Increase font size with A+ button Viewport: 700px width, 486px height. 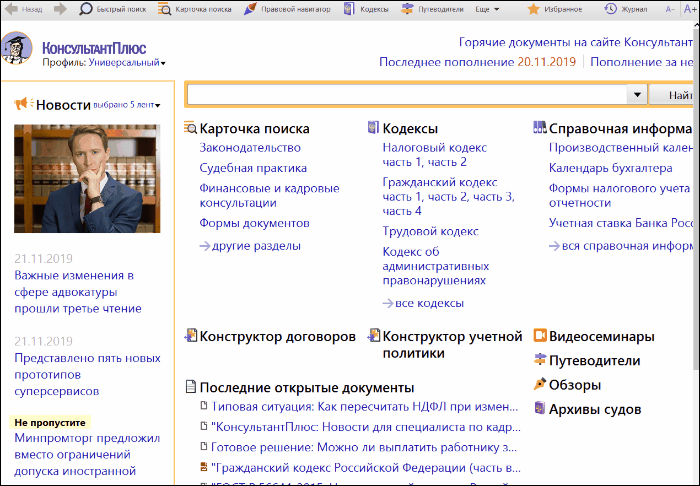(690, 8)
